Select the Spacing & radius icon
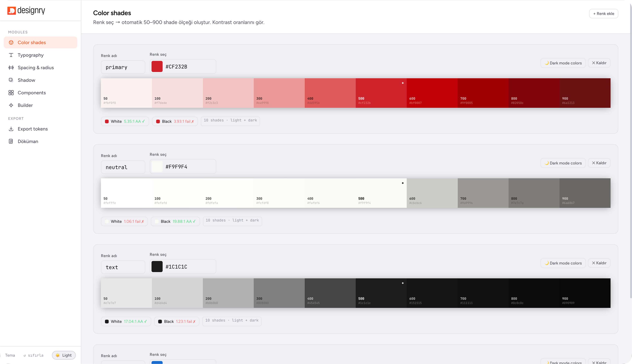 11,68
